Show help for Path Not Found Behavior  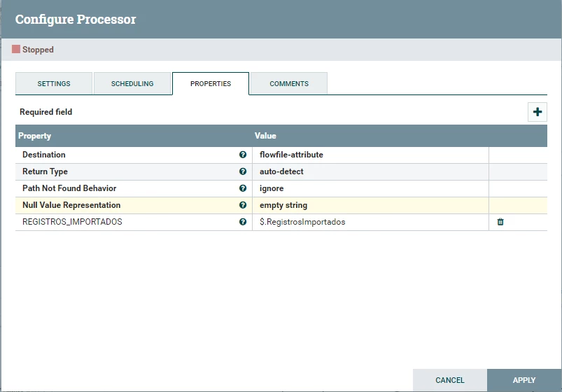243,188
